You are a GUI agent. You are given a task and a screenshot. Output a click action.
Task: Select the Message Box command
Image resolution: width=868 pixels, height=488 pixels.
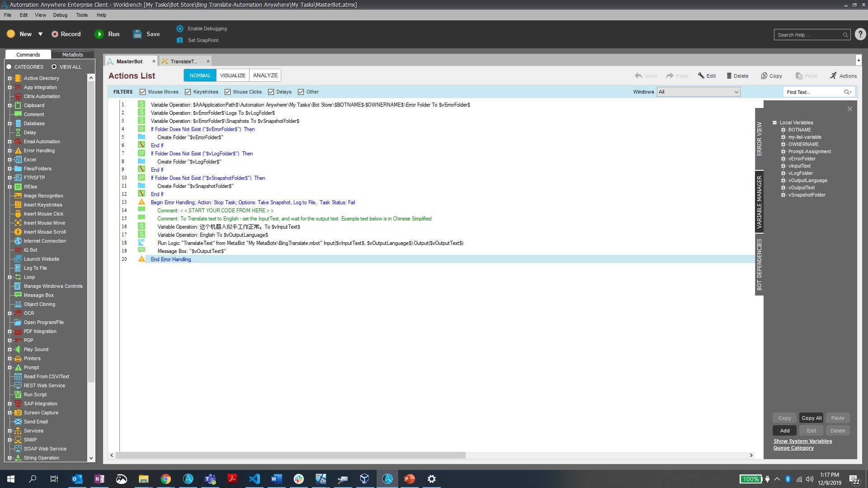[x=38, y=295]
